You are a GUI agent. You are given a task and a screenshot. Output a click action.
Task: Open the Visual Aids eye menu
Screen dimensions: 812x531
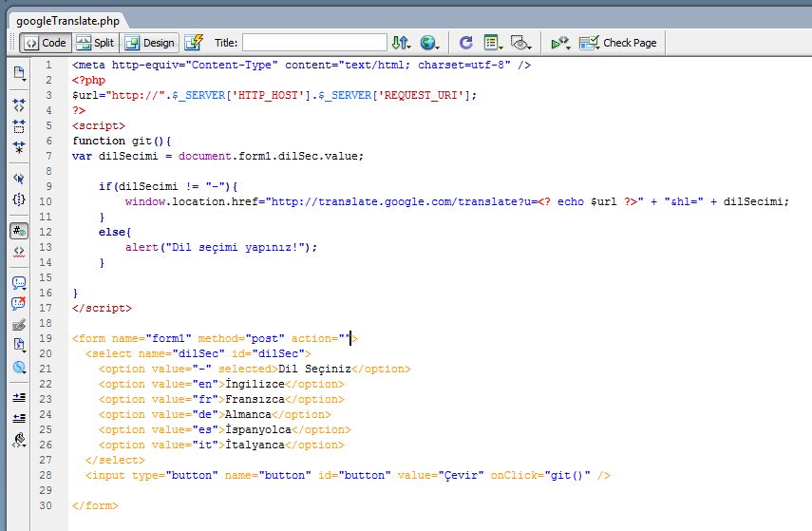click(520, 43)
